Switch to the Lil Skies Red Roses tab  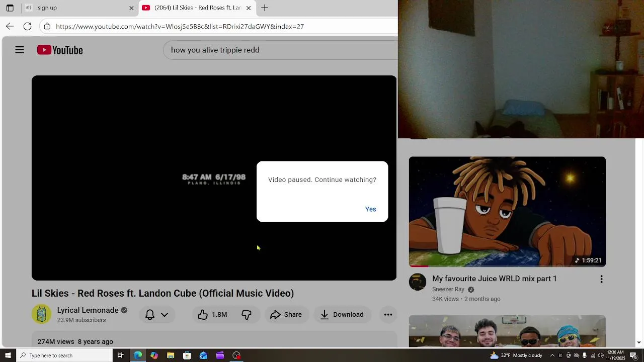point(196,8)
